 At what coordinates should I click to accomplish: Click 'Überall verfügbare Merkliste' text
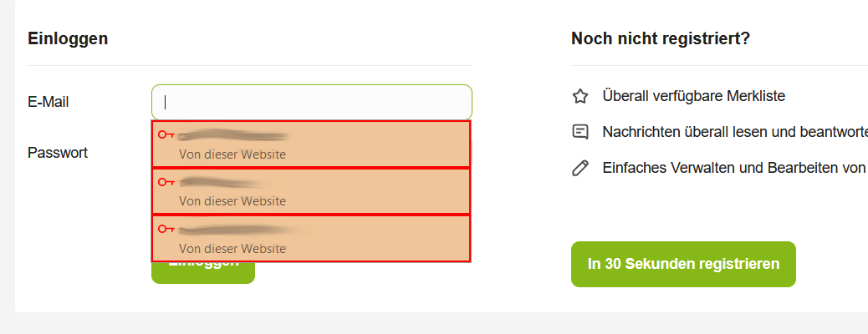click(693, 97)
